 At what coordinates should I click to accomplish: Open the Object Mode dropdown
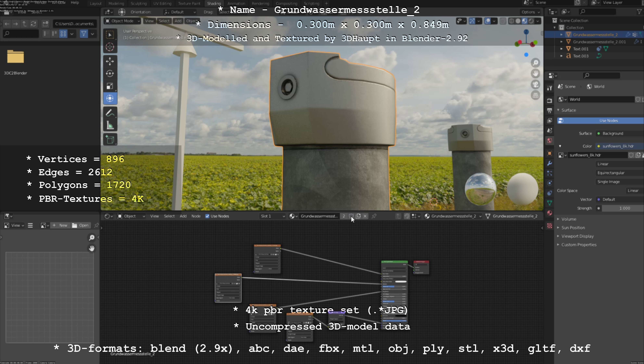pos(122,21)
